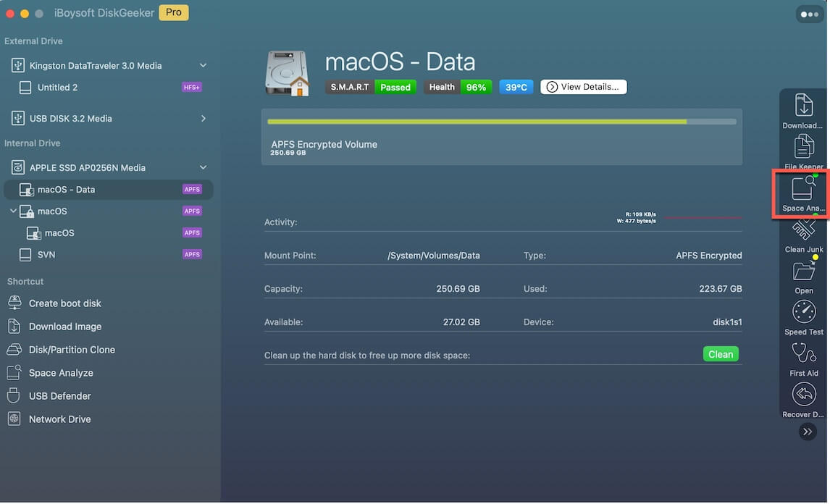Click the Clean Junk broom icon
830x504 pixels.
point(803,234)
